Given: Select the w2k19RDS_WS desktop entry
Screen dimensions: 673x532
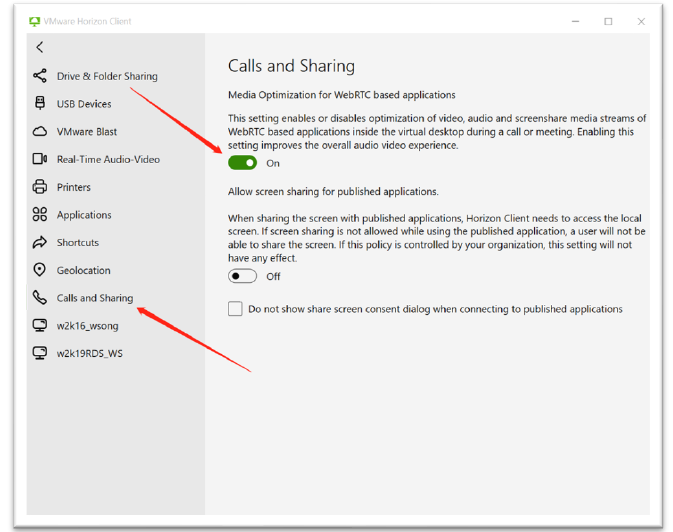Looking at the screenshot, I should [90, 353].
